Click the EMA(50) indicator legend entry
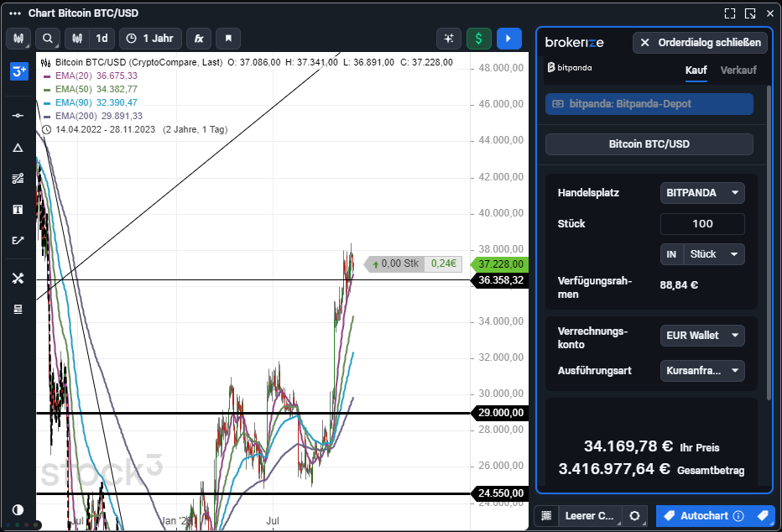The height and width of the screenshot is (532, 782). tap(91, 89)
